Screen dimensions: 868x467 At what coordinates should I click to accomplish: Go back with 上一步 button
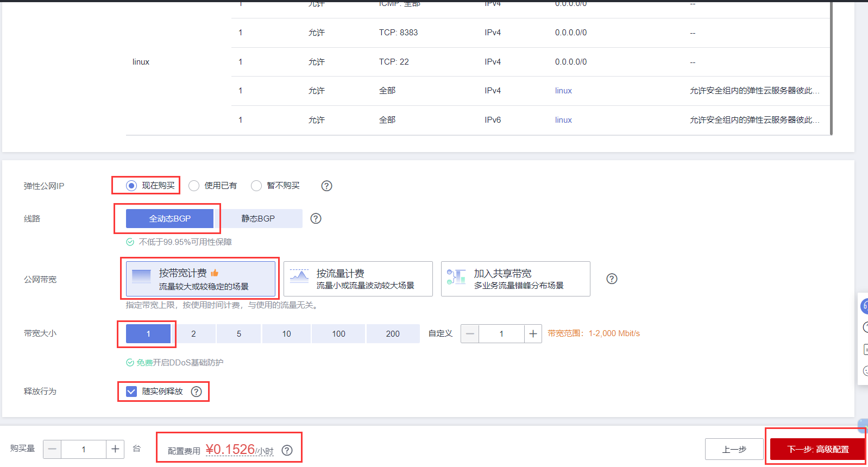click(734, 449)
